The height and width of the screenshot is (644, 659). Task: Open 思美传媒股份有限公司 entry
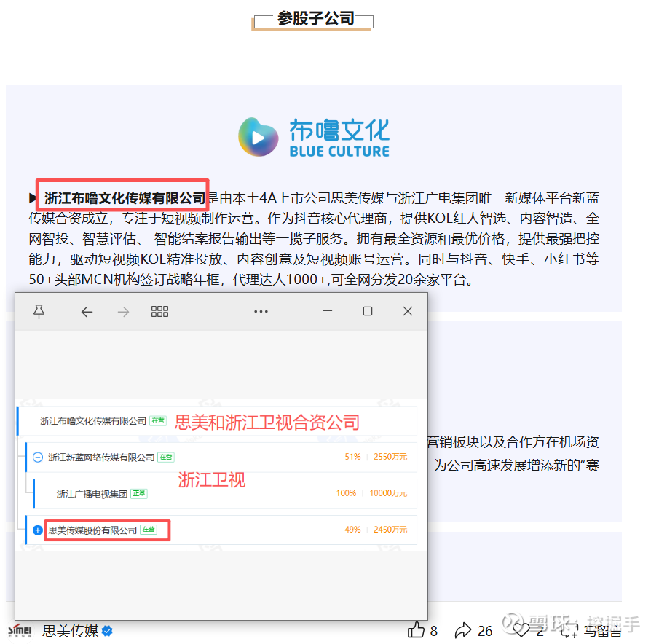click(x=92, y=530)
